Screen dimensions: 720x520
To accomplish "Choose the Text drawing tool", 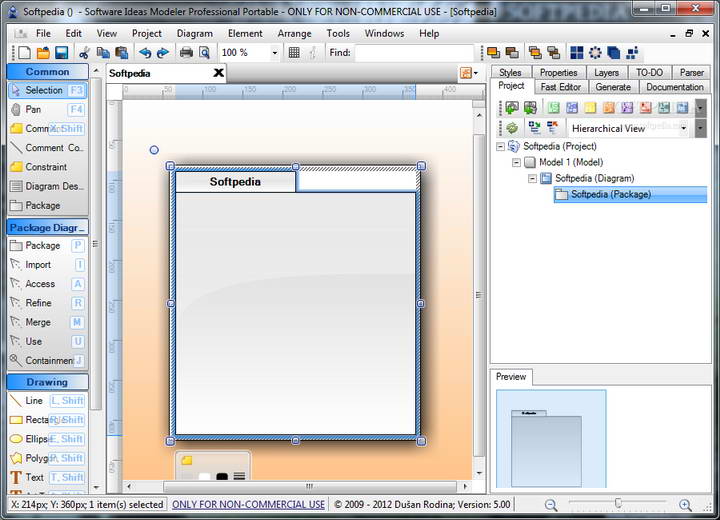I will 47,477.
